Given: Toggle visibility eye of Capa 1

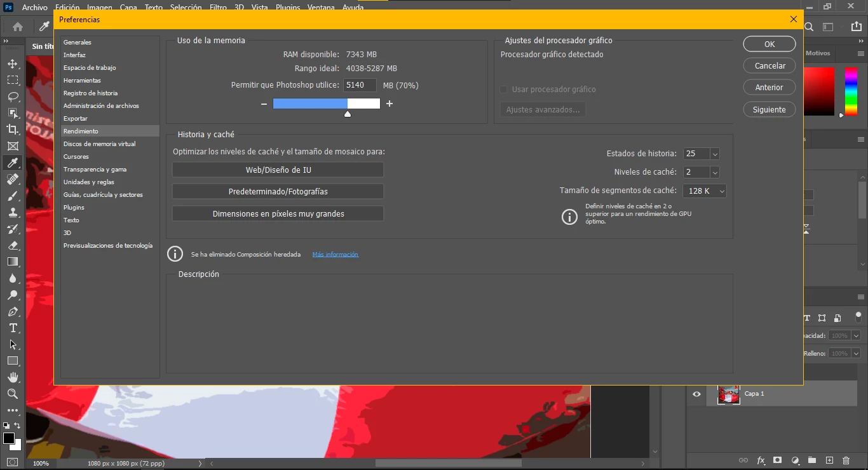Looking at the screenshot, I should [x=696, y=394].
